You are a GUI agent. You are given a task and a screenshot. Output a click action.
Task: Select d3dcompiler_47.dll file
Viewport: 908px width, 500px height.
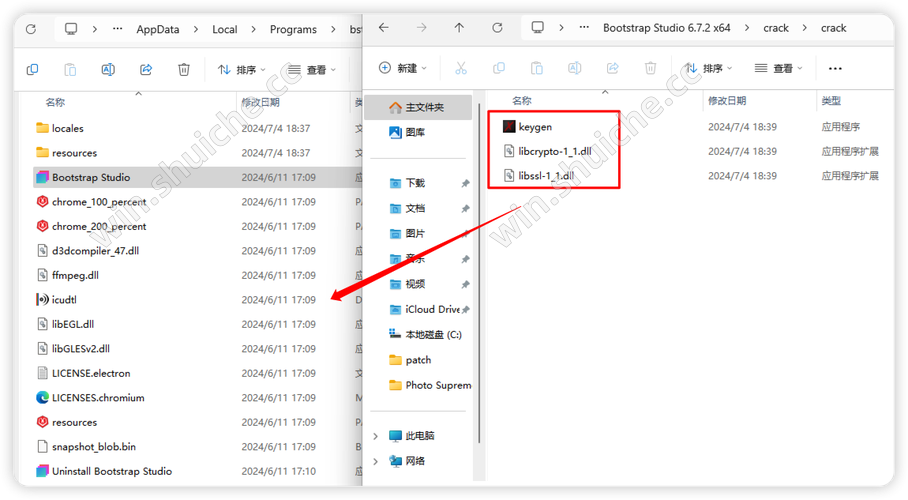pos(87,251)
